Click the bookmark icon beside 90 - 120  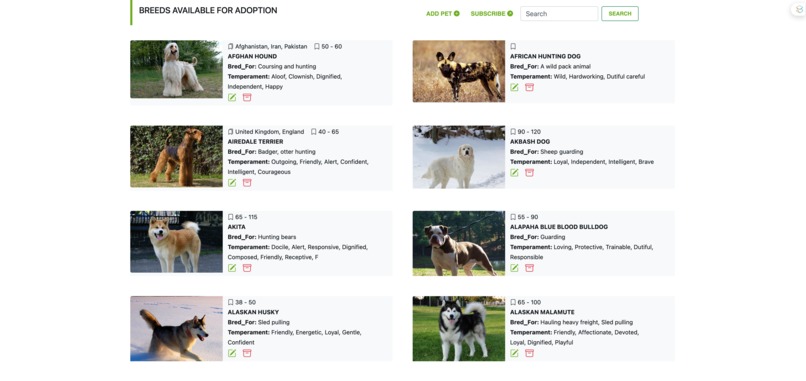(513, 132)
